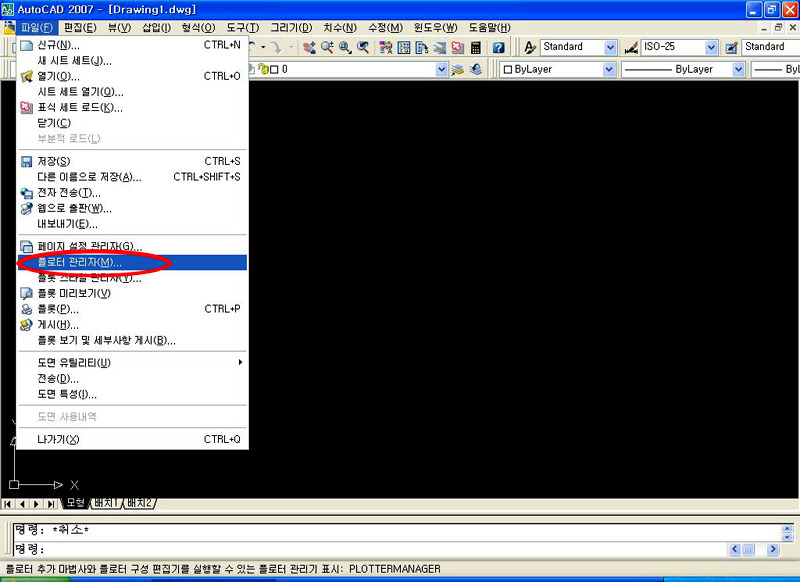Open the Undo history dropdown arrow
The height and width of the screenshot is (582, 800).
[x=264, y=47]
